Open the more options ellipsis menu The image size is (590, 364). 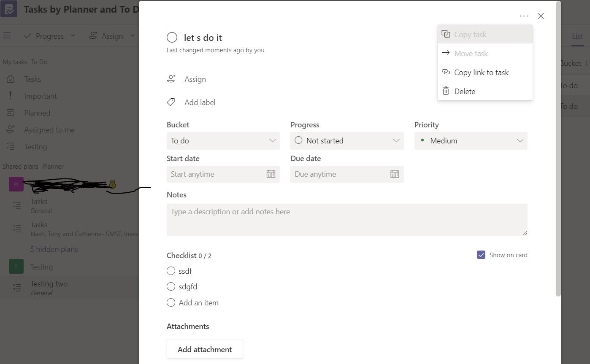pyautogui.click(x=524, y=16)
